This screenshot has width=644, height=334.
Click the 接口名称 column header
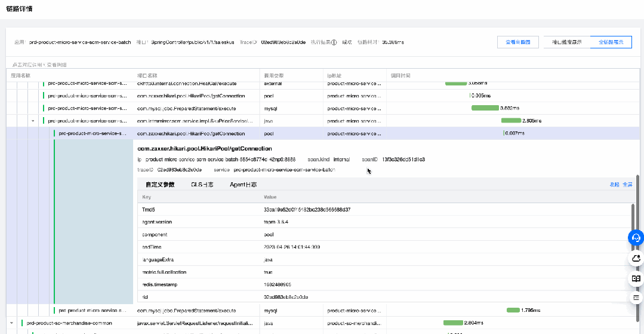coord(147,76)
